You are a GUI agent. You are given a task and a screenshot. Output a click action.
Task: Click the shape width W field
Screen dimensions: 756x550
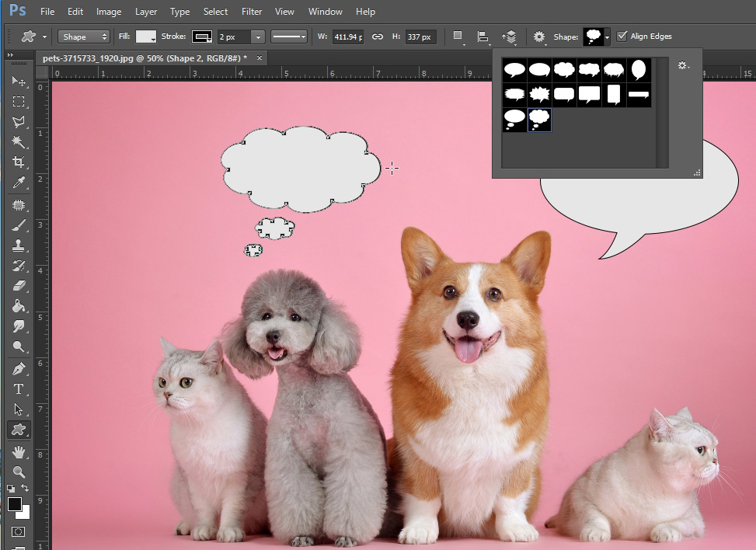[347, 37]
